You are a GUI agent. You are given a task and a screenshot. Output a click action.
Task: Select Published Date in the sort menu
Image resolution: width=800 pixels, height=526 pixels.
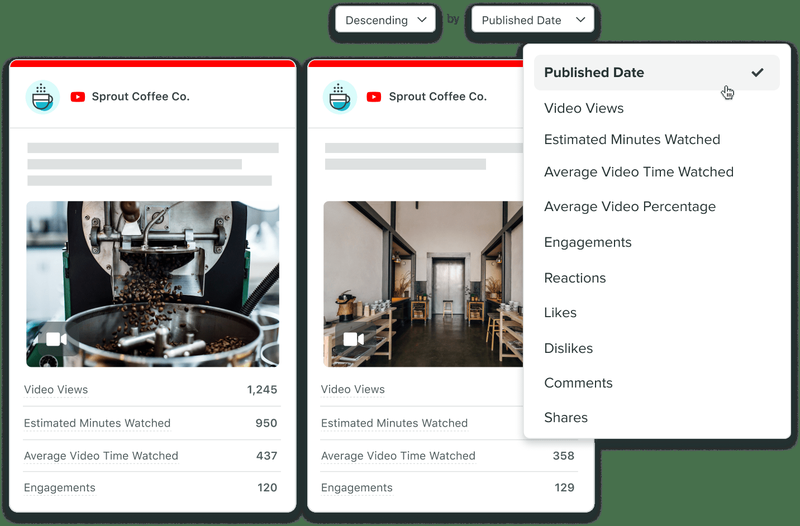click(x=657, y=72)
